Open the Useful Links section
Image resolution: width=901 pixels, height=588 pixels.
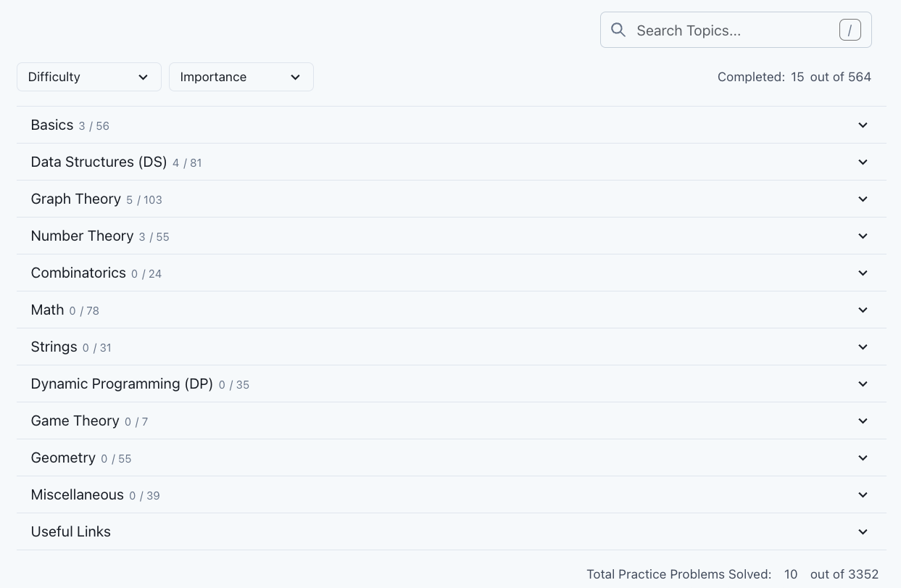pos(70,532)
